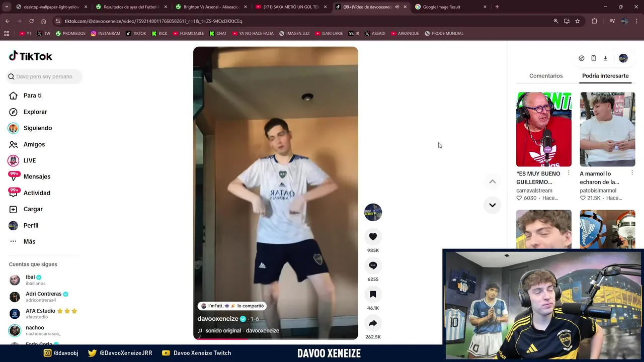Open the apps grid in bookmarks bar
Image resolution: width=644 pixels, height=362 pixels.
click(x=7, y=34)
